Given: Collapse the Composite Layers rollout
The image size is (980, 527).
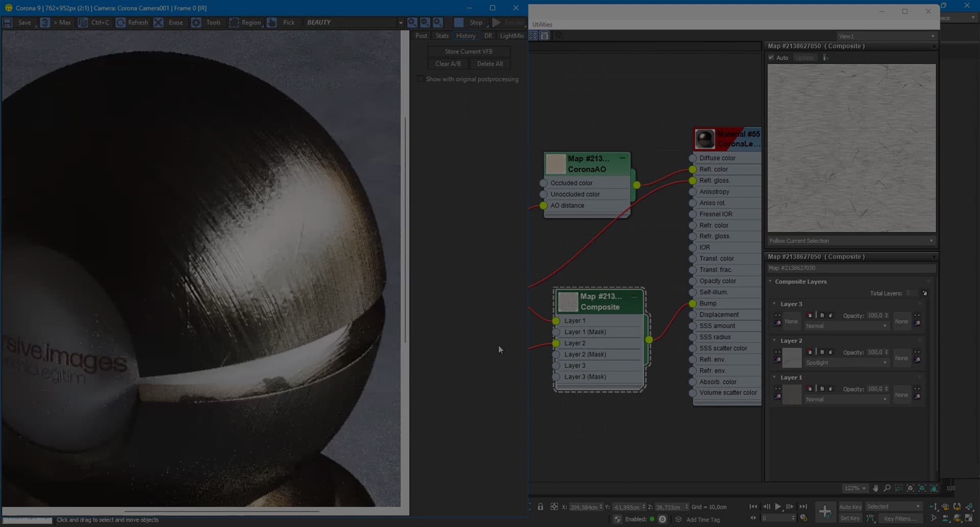Looking at the screenshot, I should coord(770,282).
